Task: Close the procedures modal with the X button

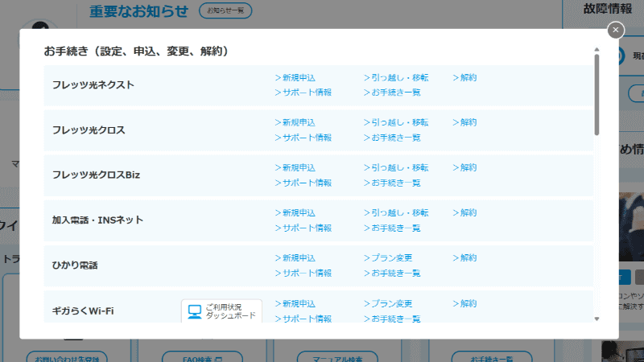Action: (615, 30)
